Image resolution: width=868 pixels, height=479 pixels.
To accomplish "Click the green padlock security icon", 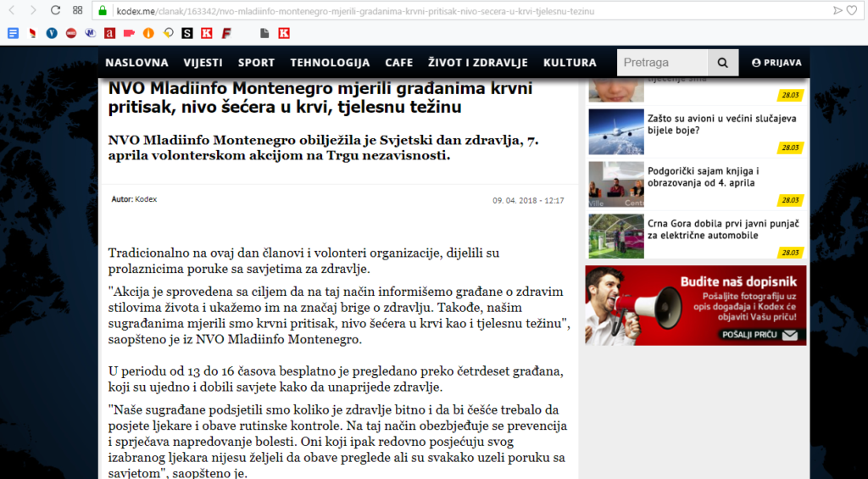I will click(x=102, y=10).
